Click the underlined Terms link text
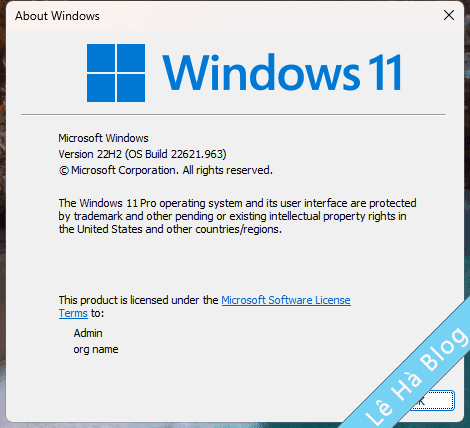 73,313
